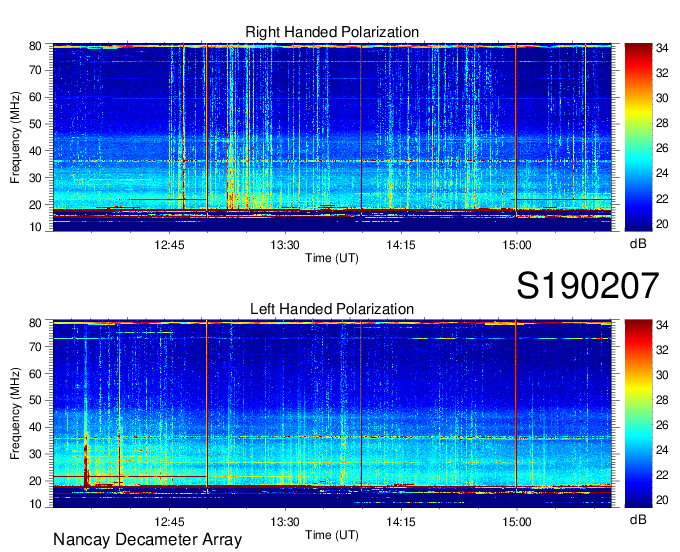Screen dimensions: 680x552
Task: Click the Left Handed Polarization title
Action: [x=332, y=309]
